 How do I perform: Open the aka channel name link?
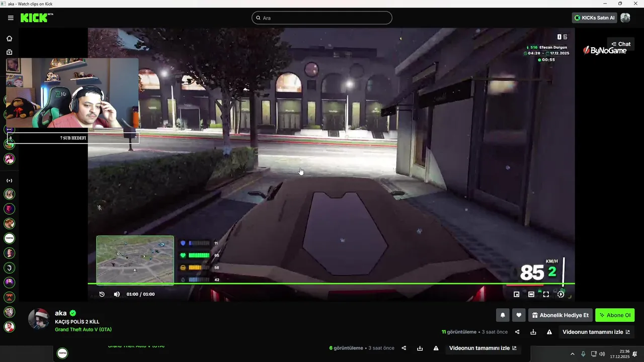tap(60, 313)
